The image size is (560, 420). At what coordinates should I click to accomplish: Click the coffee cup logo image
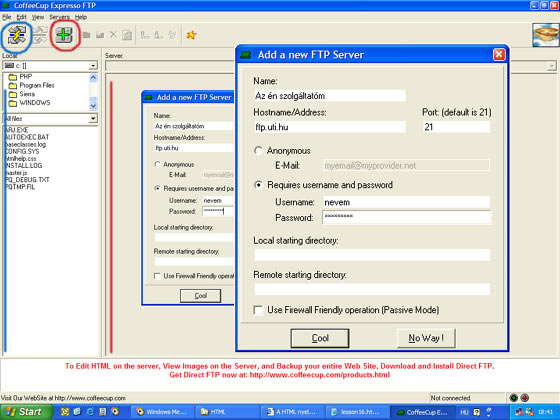click(545, 35)
